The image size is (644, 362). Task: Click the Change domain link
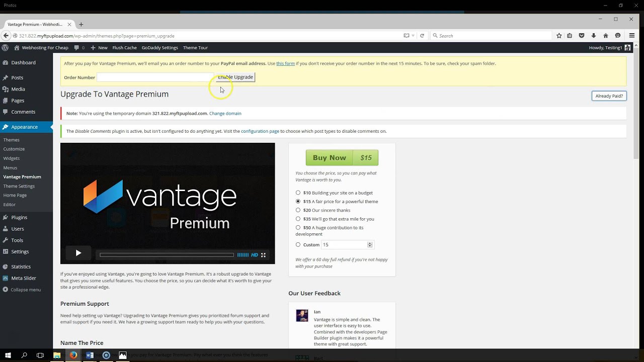click(225, 113)
